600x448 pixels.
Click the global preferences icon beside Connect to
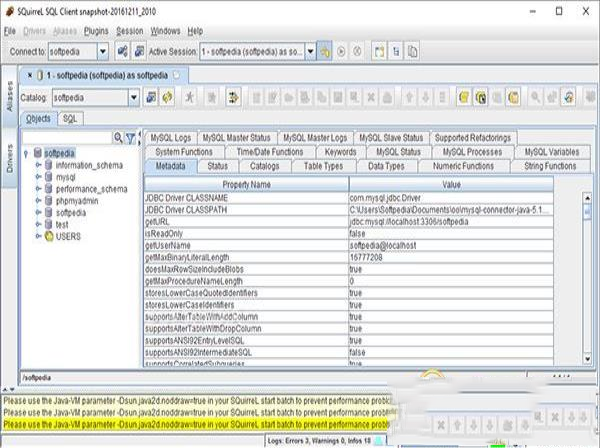pyautogui.click(x=122, y=51)
